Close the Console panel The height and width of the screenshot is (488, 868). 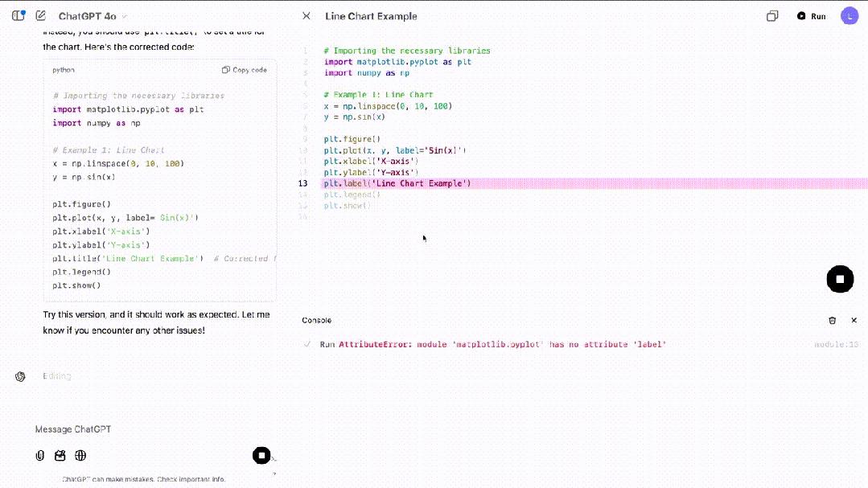(x=854, y=320)
